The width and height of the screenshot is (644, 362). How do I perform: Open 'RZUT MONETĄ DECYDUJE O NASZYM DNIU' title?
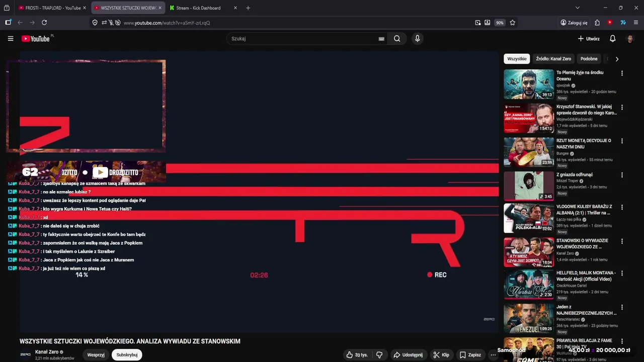(584, 144)
